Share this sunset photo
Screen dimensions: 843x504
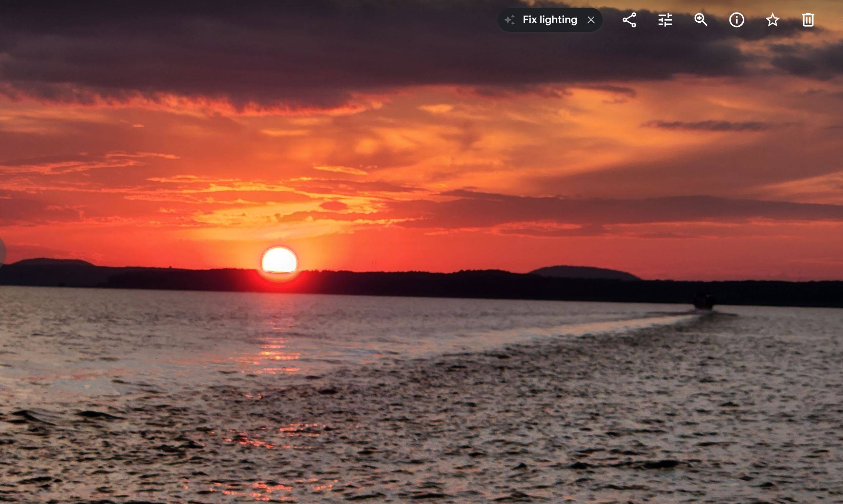click(629, 20)
